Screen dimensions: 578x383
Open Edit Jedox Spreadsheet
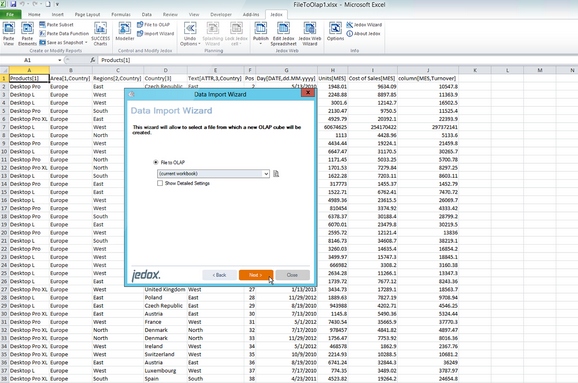(283, 34)
